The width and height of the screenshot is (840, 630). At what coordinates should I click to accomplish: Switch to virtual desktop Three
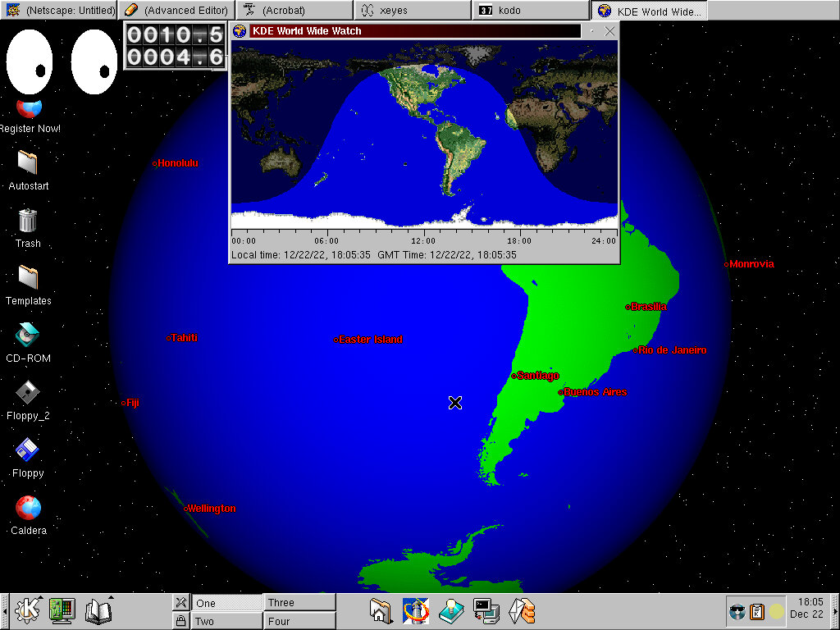(299, 603)
